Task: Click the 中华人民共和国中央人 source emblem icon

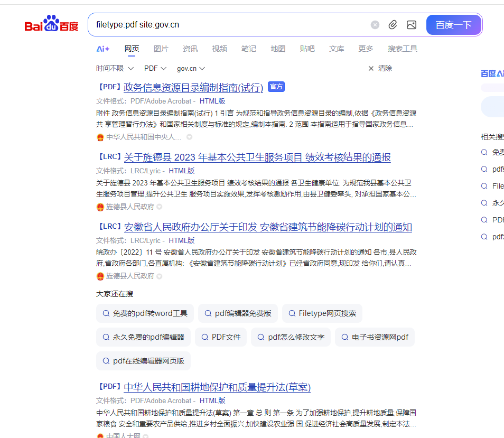Action: pyautogui.click(x=100, y=137)
